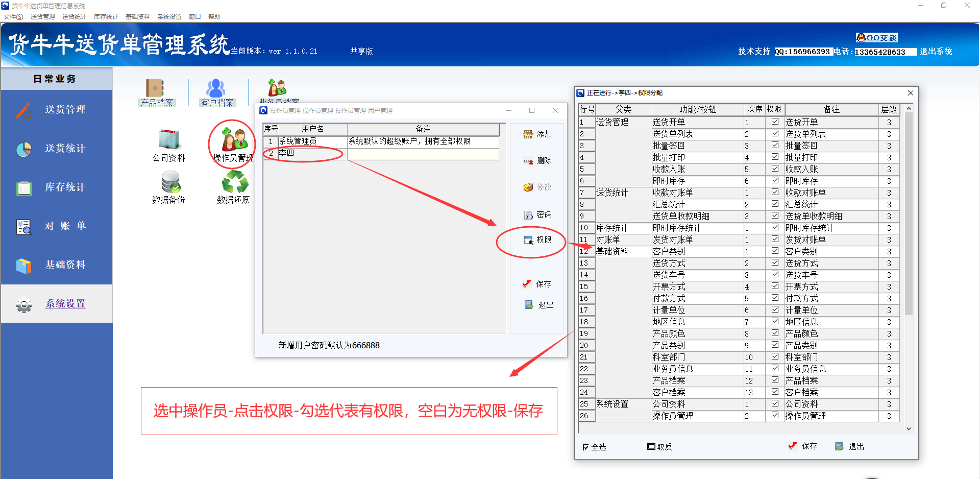Screen dimensions: 980x479
Task: Click 保存 in the permission window
Action: 803,446
